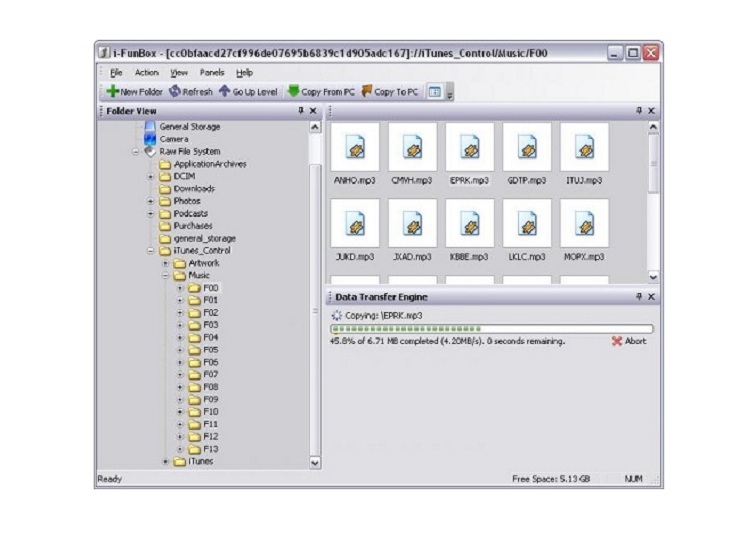Click Copy To PC toolbar icon
755x538 pixels.
[x=367, y=92]
